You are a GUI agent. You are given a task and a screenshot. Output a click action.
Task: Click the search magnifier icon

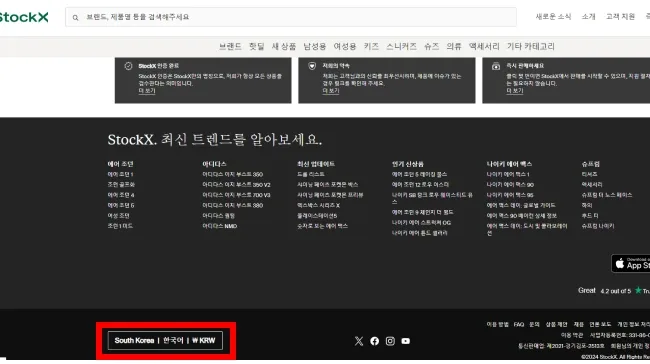point(75,17)
